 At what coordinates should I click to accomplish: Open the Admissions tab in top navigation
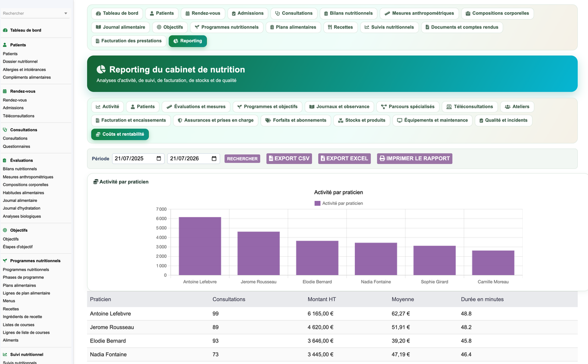[x=248, y=13]
